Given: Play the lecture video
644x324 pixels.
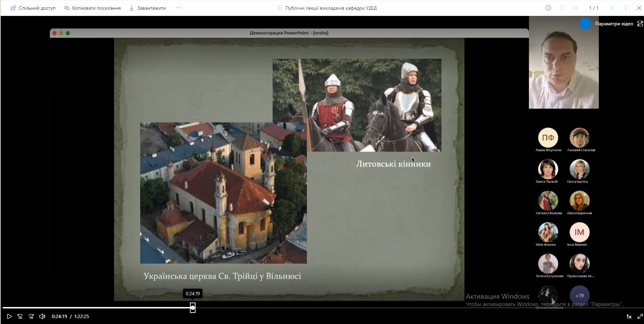Looking at the screenshot, I should tap(9, 316).
